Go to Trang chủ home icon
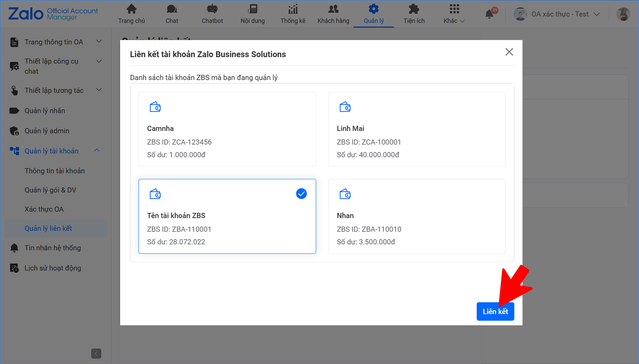The width and height of the screenshot is (639, 364). pyautogui.click(x=131, y=9)
